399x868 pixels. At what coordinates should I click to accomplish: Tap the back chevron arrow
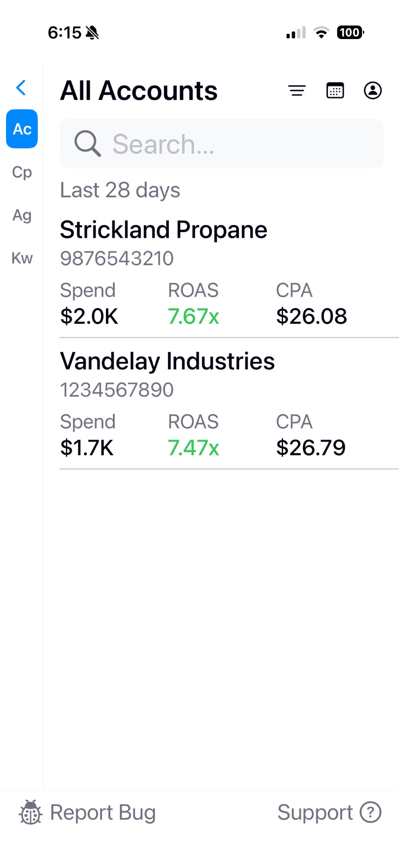(21, 88)
